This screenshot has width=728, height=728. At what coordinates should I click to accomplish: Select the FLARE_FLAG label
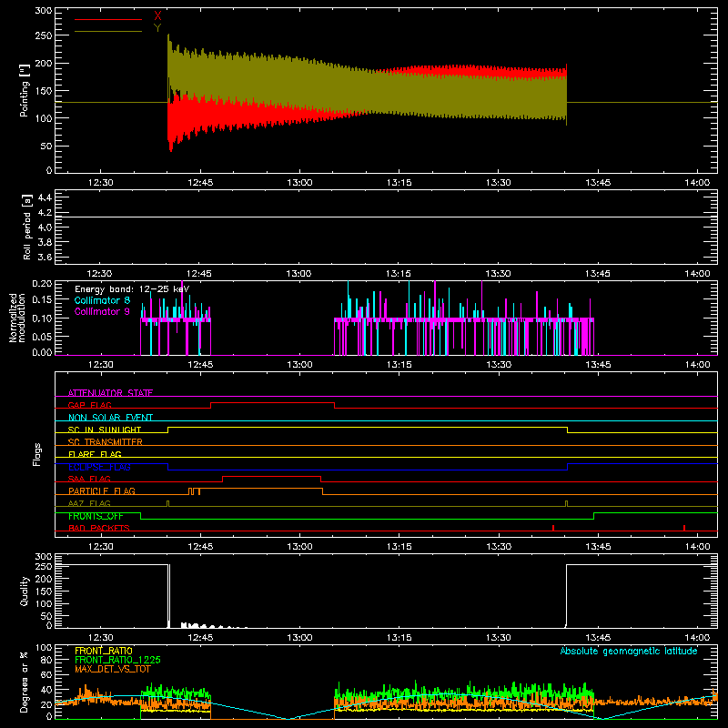95,454
